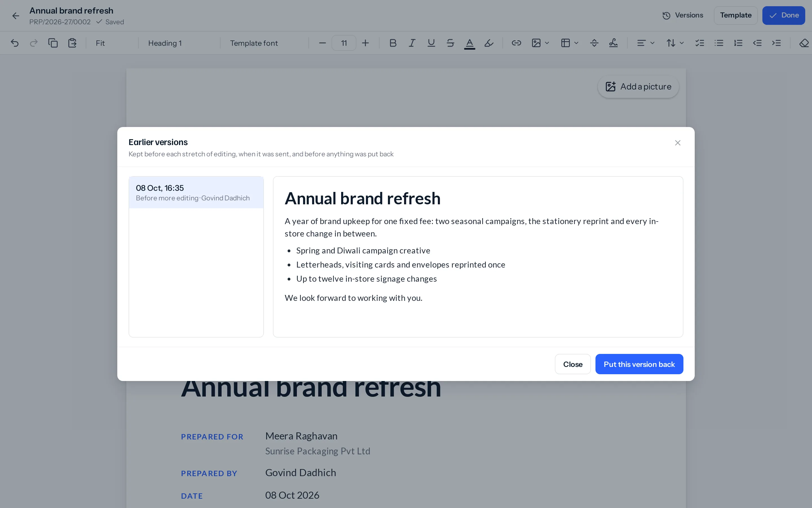Clear formatting with eraser icon
Image resolution: width=812 pixels, height=508 pixels.
[804, 43]
